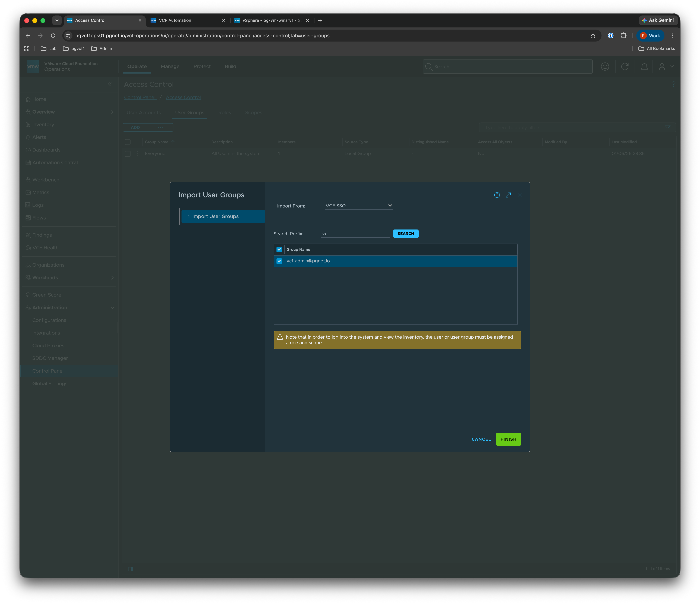Screen dimensions: 700x604
Task: Select step 1 Import User Groups
Action: click(223, 216)
